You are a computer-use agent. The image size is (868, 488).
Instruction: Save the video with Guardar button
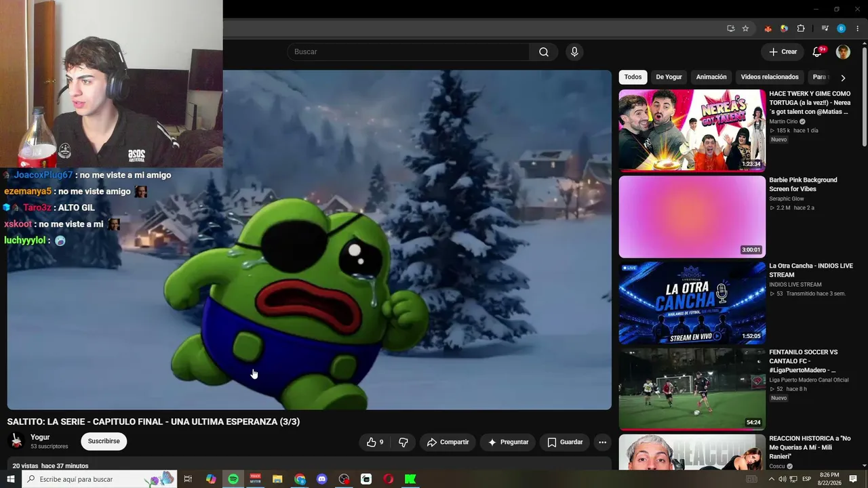pyautogui.click(x=565, y=442)
